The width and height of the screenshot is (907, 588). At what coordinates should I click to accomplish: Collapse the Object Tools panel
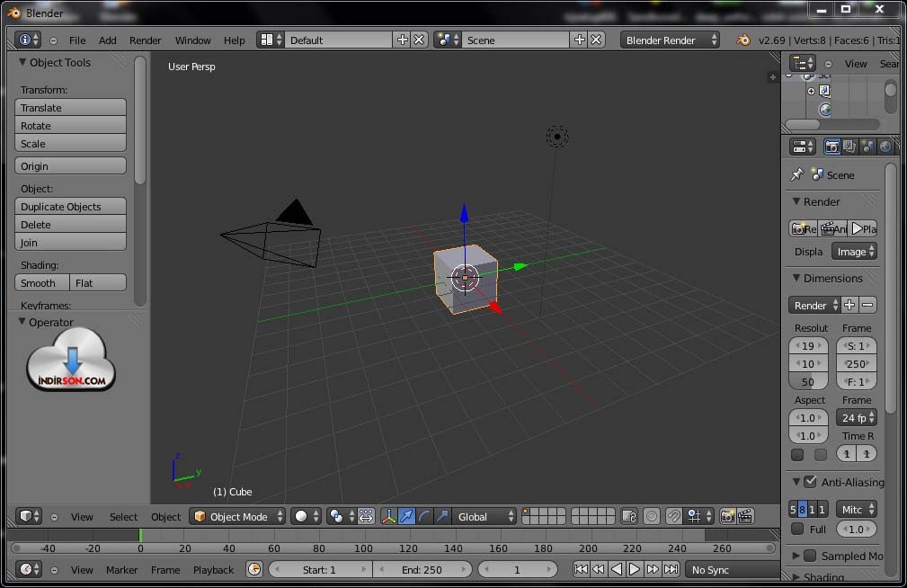(22, 62)
